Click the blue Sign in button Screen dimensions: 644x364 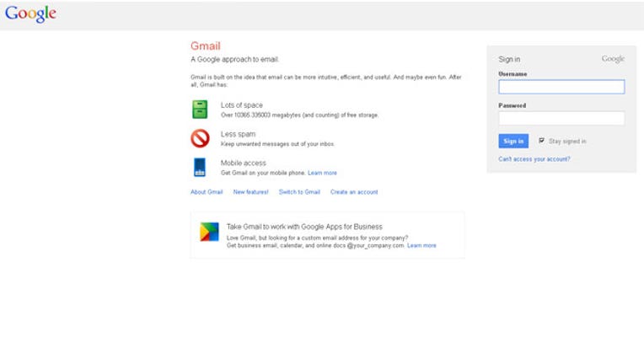click(513, 141)
